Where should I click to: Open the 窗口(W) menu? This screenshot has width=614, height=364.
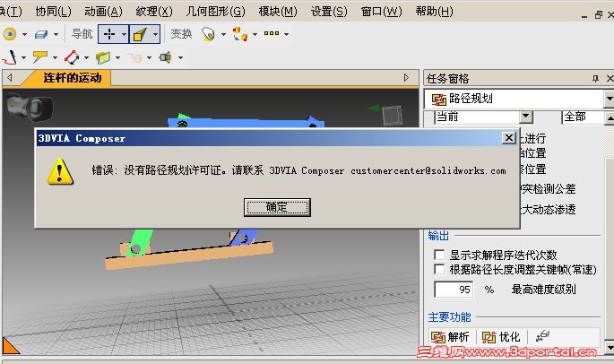pyautogui.click(x=382, y=12)
